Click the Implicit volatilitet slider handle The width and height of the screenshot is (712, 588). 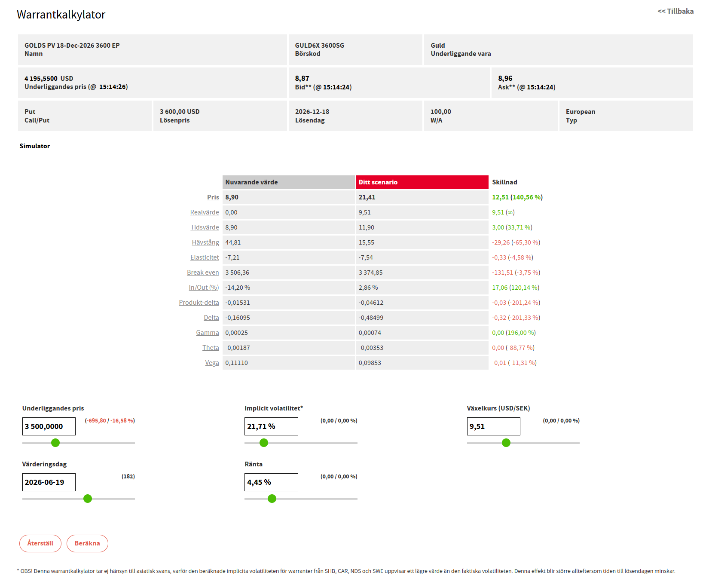264,443
